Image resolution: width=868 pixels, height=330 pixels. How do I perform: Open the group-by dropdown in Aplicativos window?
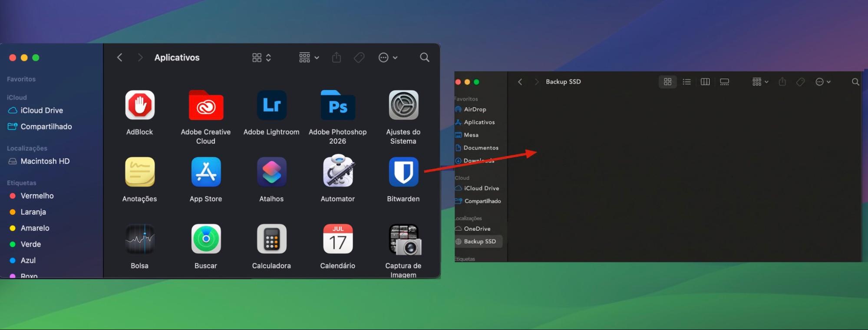pyautogui.click(x=309, y=57)
